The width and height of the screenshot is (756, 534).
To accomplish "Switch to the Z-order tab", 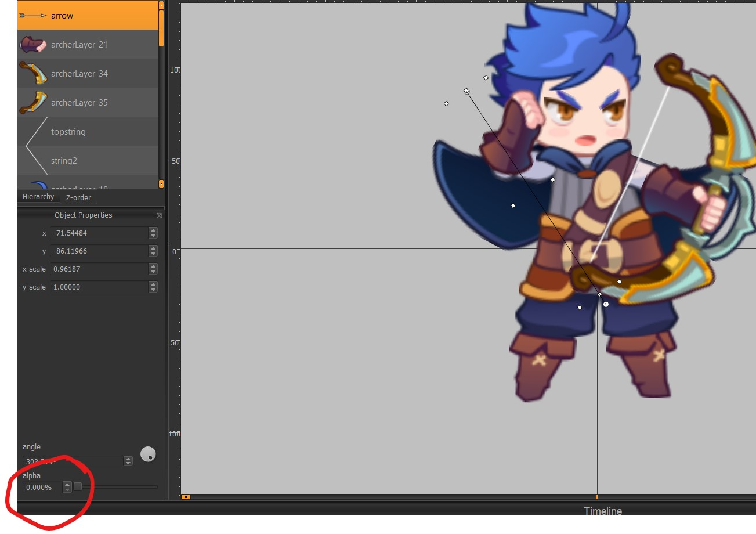I will 78,197.
